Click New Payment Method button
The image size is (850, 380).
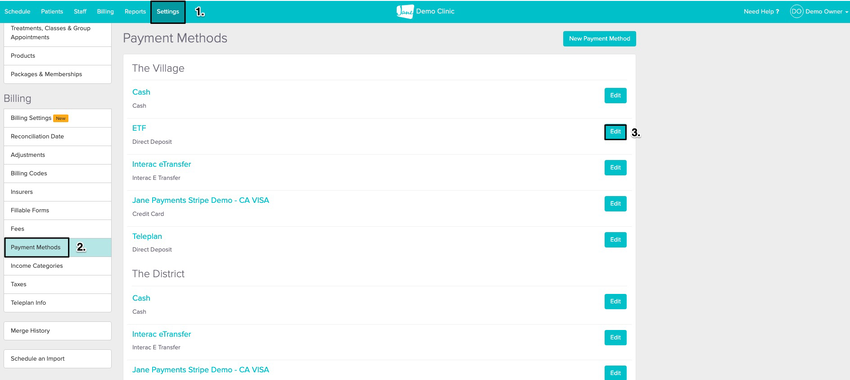tap(600, 39)
